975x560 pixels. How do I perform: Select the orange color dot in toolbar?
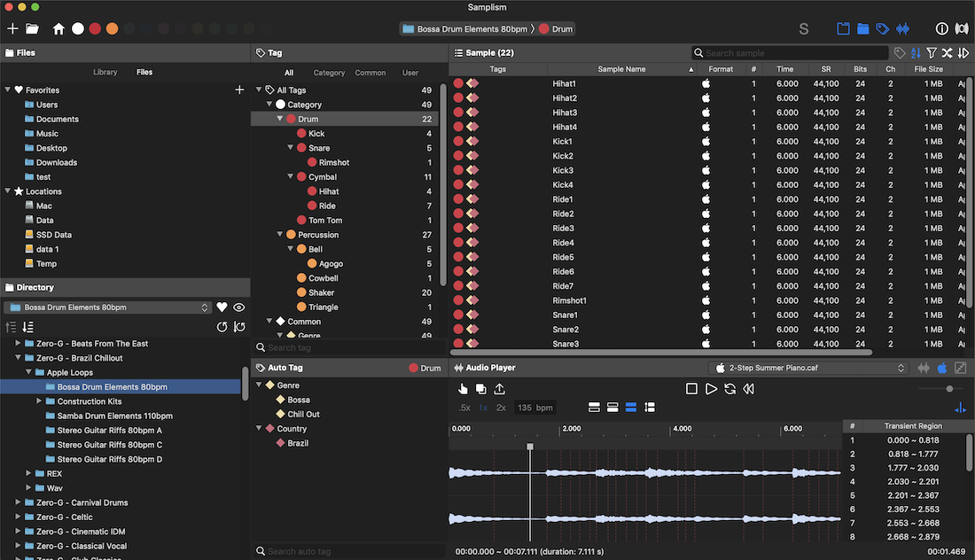tap(112, 28)
